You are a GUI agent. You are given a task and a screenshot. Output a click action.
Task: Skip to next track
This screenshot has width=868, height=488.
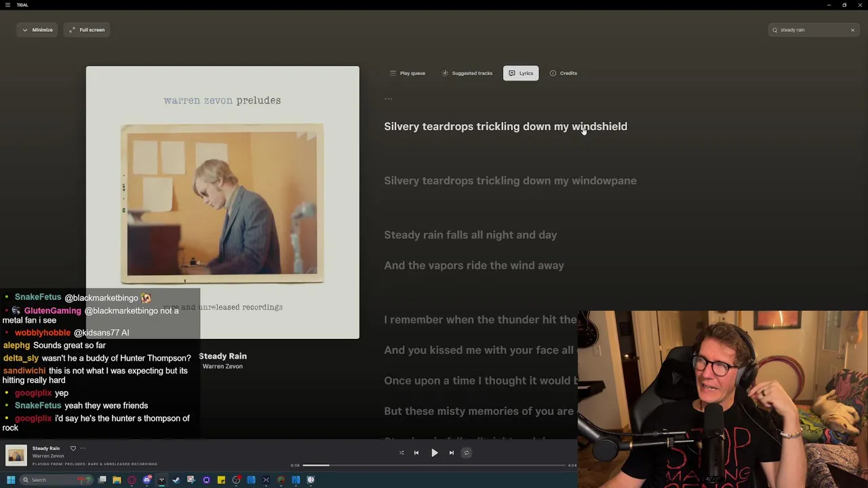[452, 453]
